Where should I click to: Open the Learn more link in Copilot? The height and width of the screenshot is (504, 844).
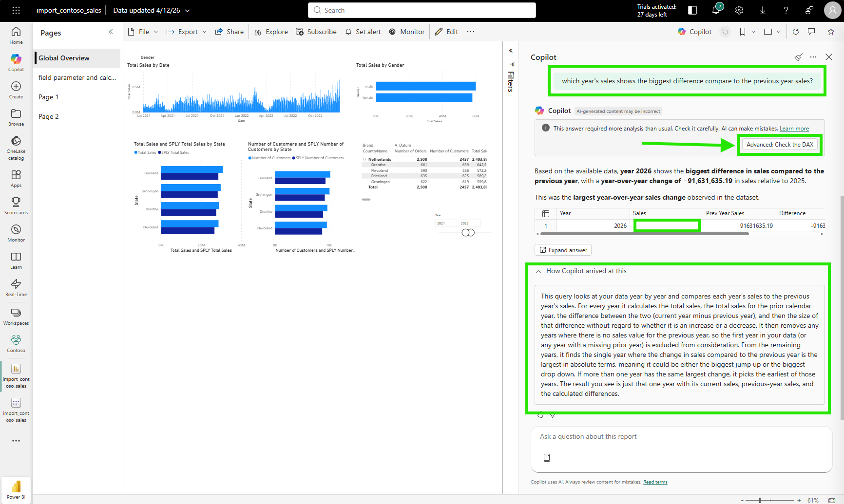[x=794, y=129]
